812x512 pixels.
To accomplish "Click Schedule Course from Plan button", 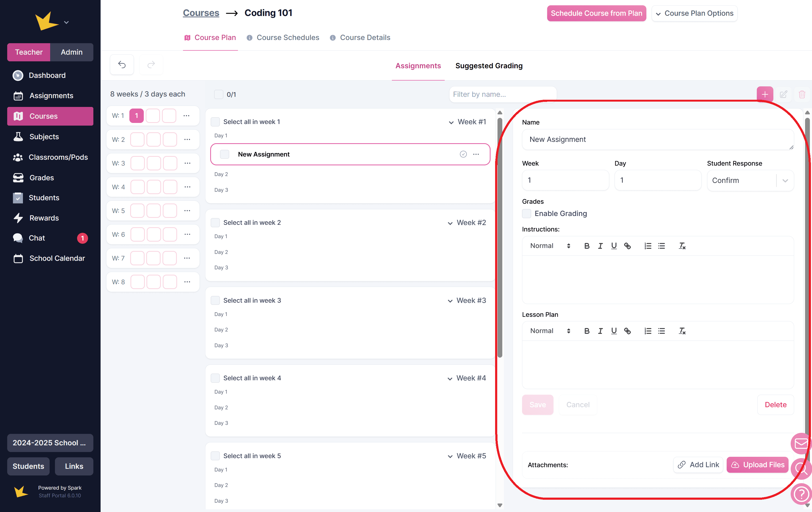I will [x=596, y=13].
